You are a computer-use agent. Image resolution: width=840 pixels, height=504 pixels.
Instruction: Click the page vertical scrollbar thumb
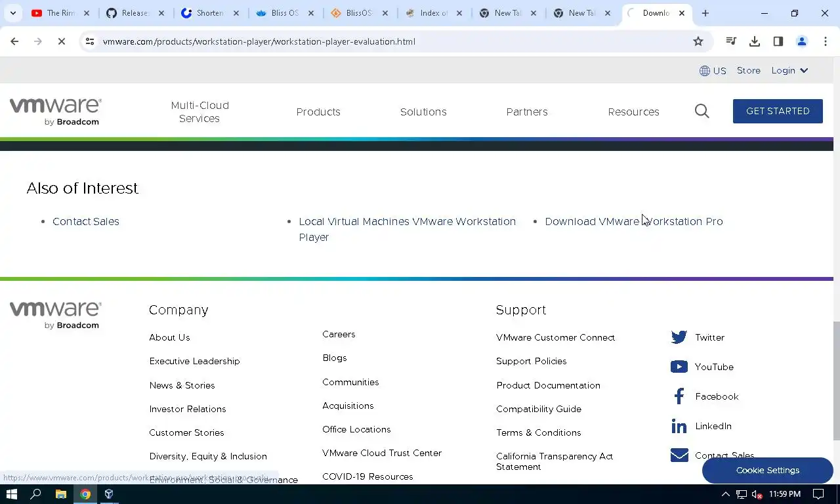(x=836, y=381)
